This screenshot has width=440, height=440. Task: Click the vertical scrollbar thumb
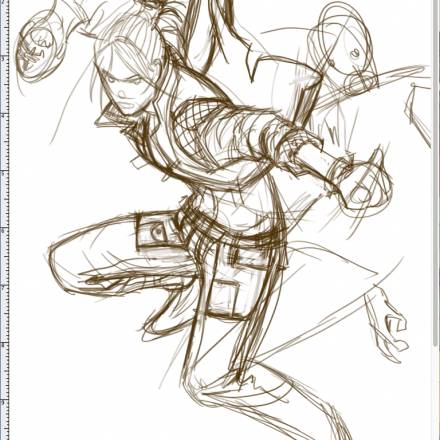pos(436,173)
